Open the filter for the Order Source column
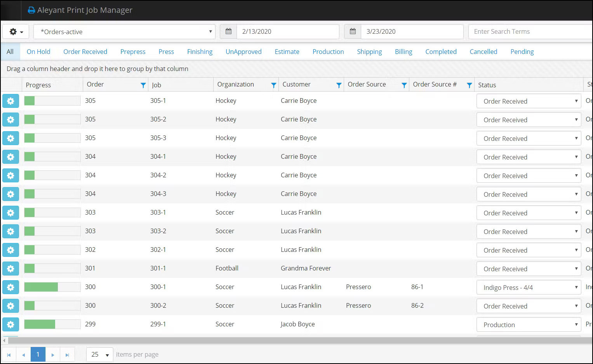593x364 pixels. click(x=404, y=84)
